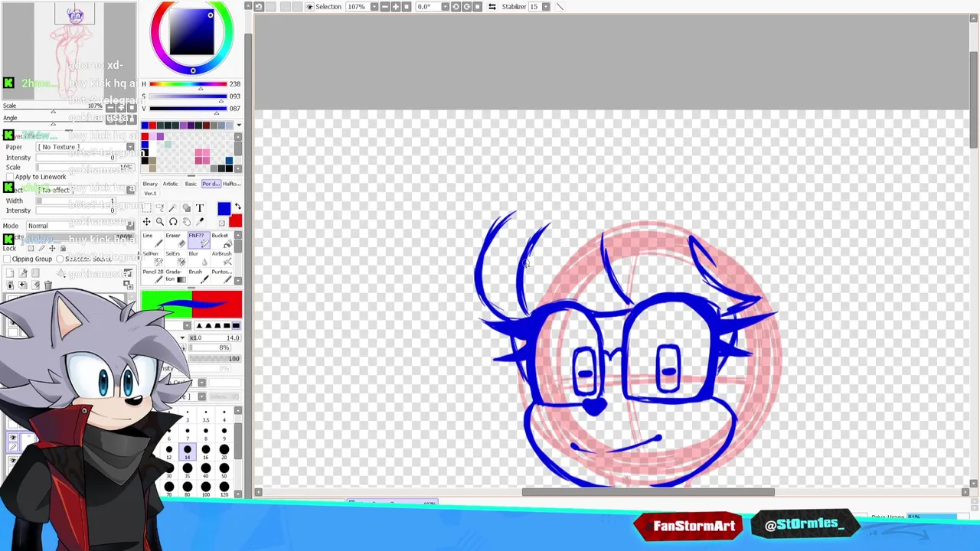Click the blue foreground color swatch

click(x=224, y=209)
